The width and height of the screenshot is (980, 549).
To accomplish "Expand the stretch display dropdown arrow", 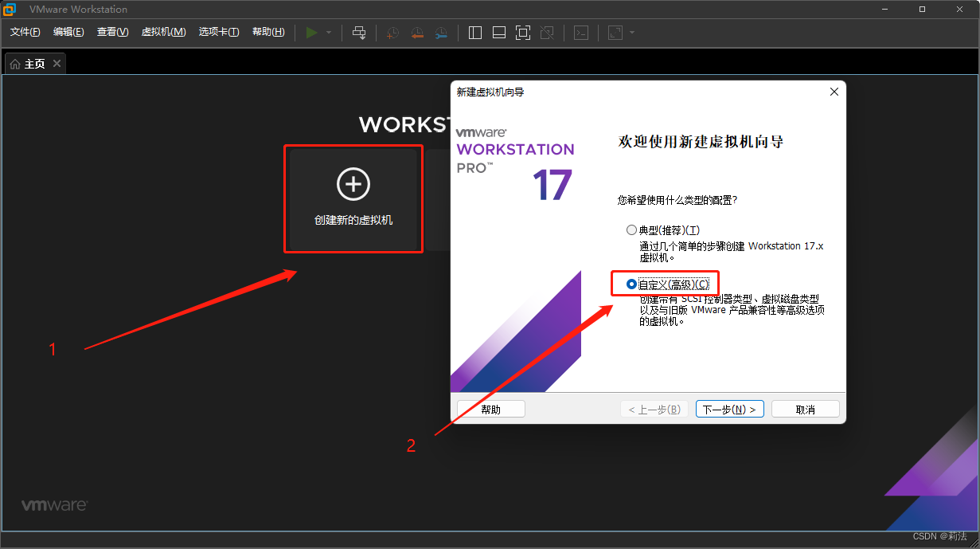I will pyautogui.click(x=632, y=33).
